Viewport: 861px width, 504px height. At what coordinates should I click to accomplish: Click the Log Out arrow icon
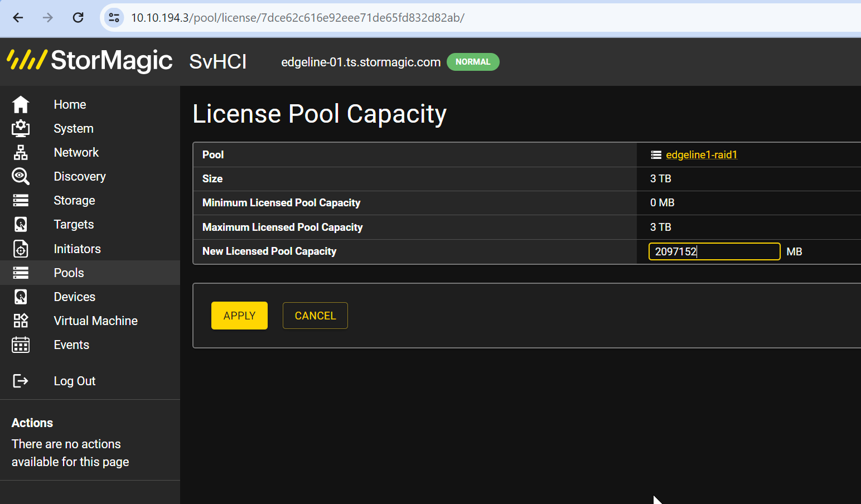pos(21,381)
